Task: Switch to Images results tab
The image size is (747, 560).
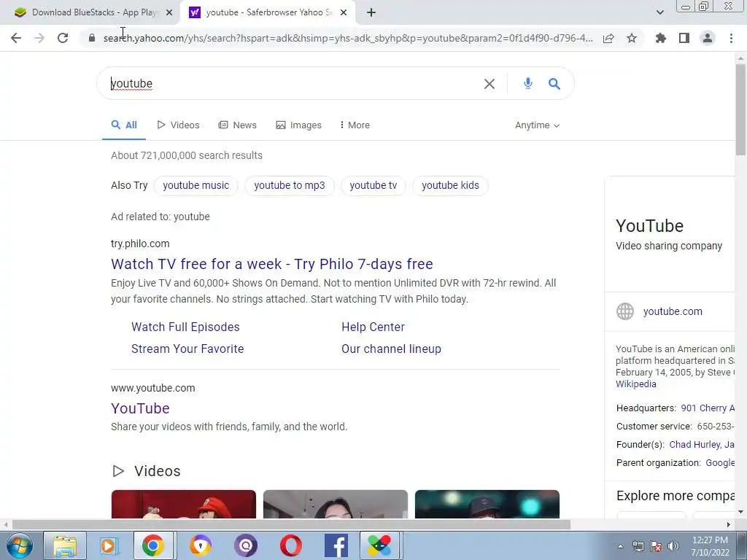Action: click(x=298, y=125)
